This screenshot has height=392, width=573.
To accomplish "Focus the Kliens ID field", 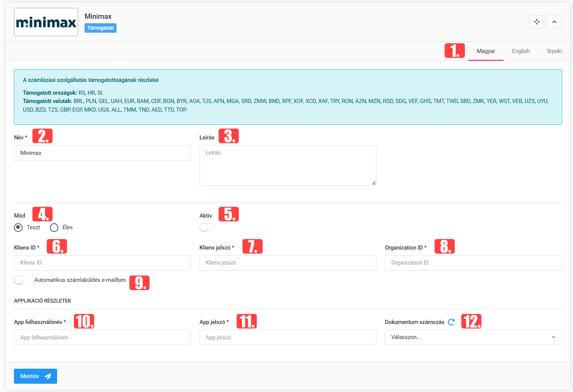I will (102, 263).
